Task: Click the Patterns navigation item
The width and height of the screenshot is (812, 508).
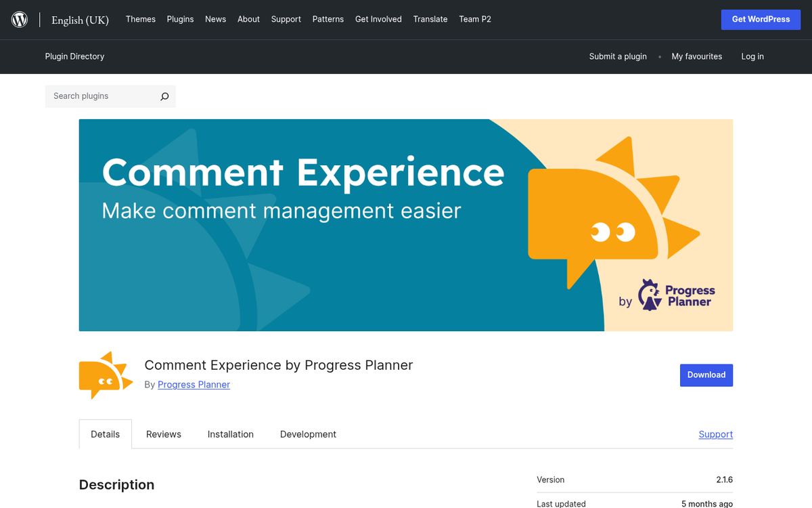Action: (328, 19)
